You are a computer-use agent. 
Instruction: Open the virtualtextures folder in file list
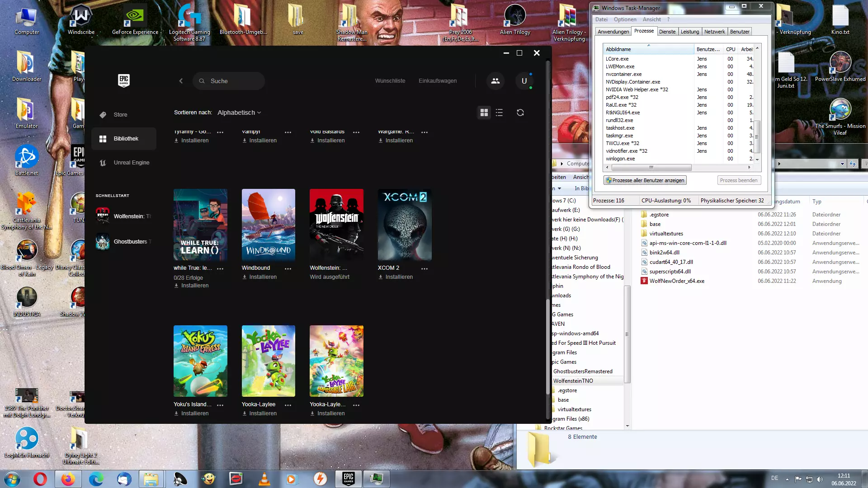pos(666,234)
